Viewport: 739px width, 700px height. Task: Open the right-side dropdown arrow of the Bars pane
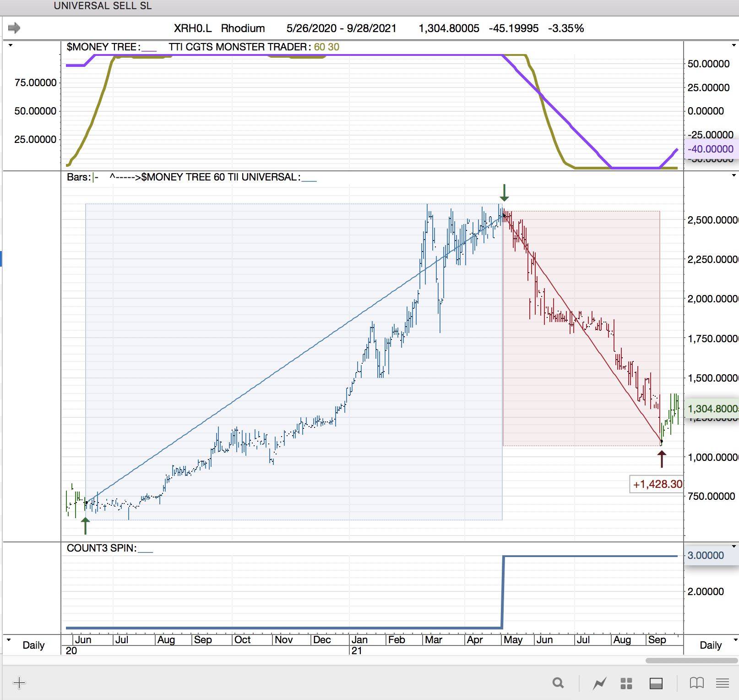734,175
